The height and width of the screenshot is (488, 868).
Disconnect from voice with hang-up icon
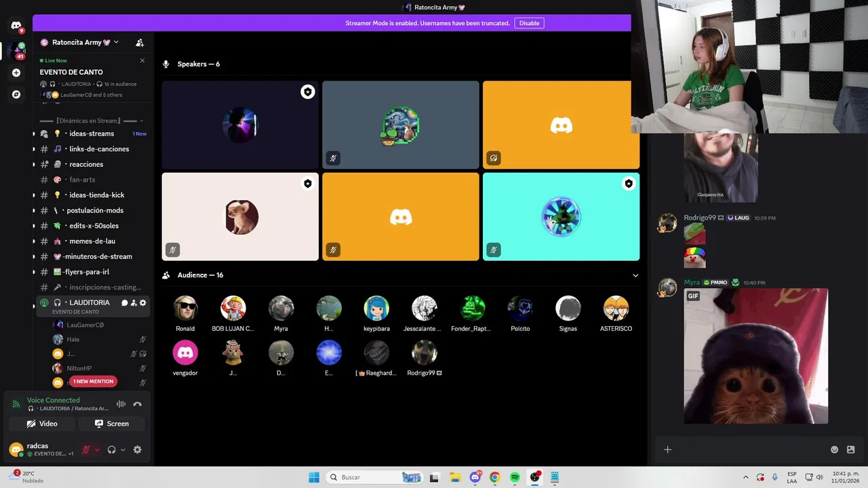click(137, 404)
